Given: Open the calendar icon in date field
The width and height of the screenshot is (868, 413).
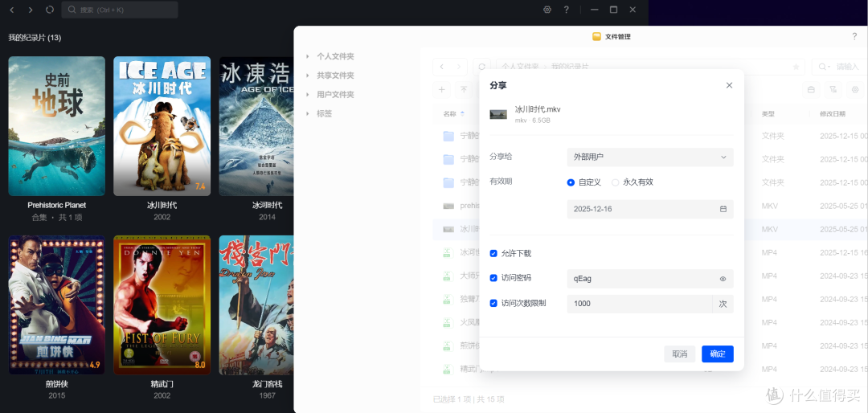Looking at the screenshot, I should [723, 209].
